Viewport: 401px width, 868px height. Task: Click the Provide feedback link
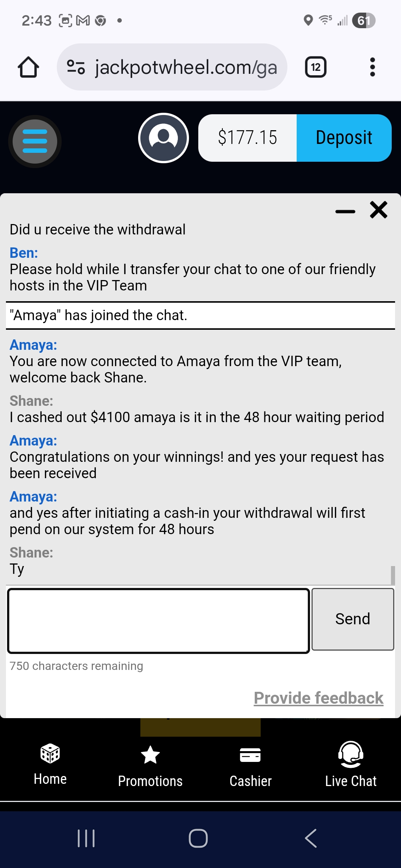coord(318,698)
